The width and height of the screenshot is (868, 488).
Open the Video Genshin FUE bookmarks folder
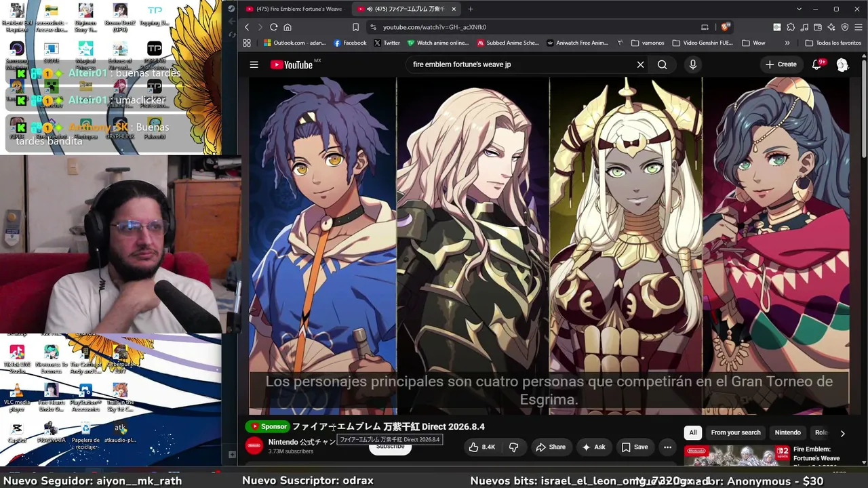703,43
